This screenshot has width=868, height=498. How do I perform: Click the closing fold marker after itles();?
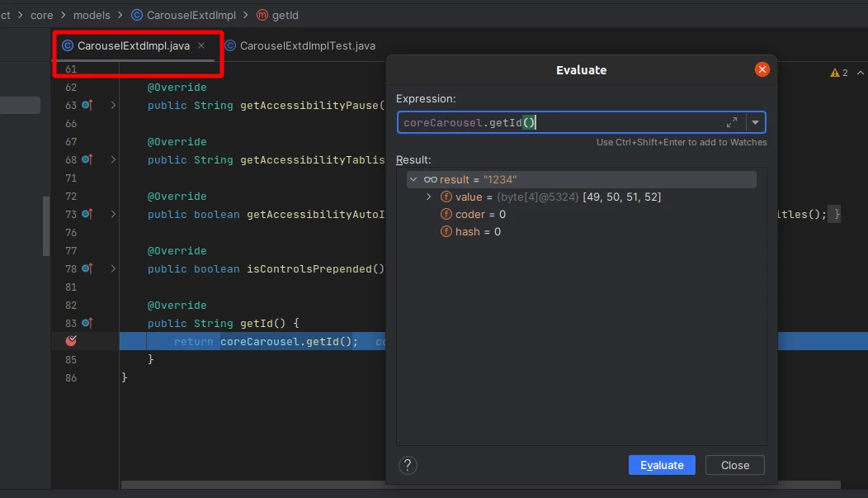(837, 214)
